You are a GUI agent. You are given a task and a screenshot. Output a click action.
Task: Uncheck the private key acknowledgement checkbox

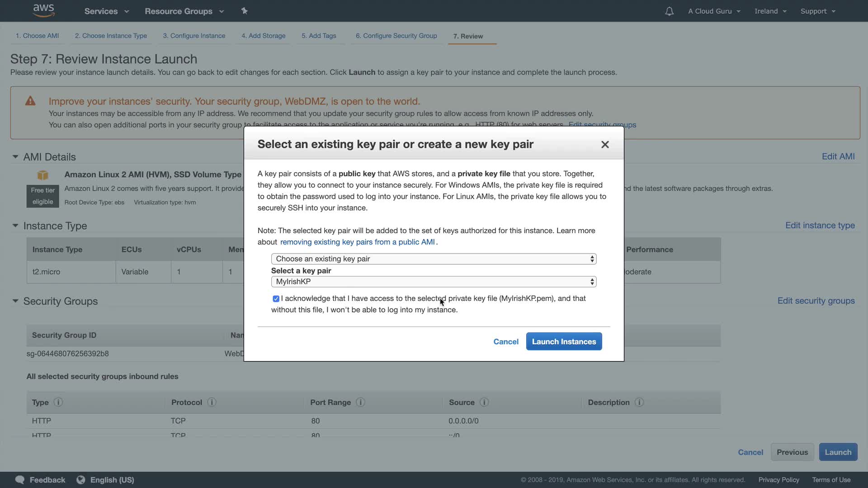[x=276, y=299]
